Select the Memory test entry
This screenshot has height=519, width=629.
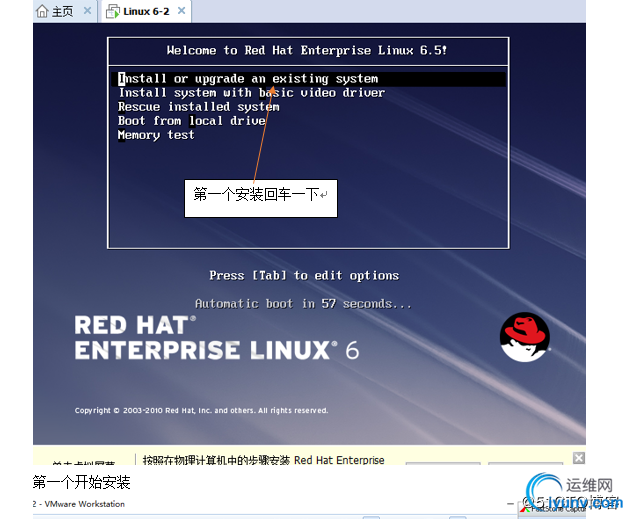pos(156,135)
